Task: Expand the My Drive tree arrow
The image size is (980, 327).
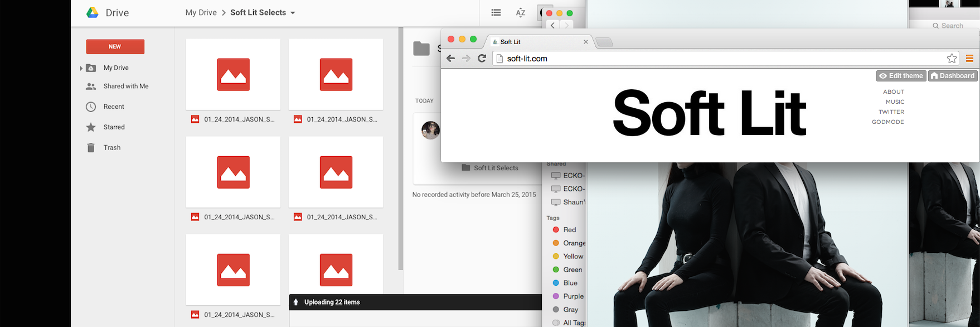Action: 81,68
